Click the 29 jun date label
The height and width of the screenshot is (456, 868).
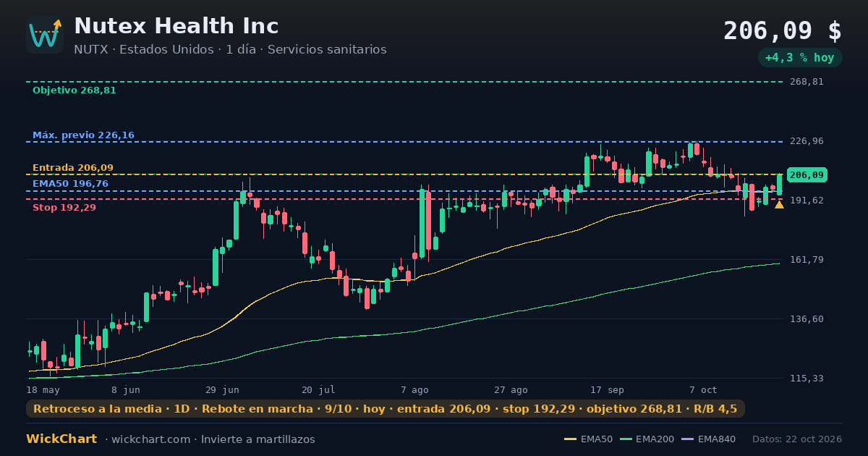tap(223, 389)
